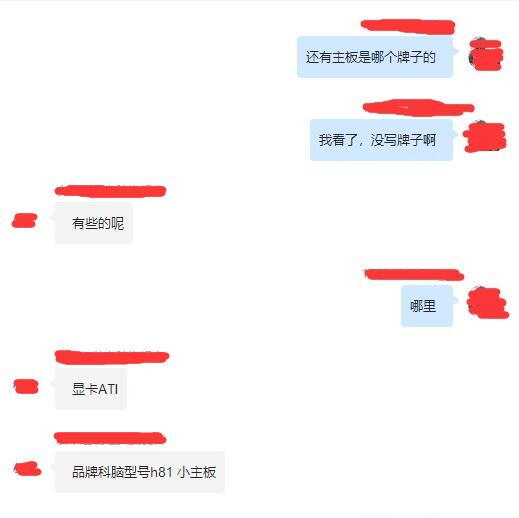This screenshot has width=519, height=518.
Task: Click the redacted name above '哪里'
Action: tap(414, 275)
